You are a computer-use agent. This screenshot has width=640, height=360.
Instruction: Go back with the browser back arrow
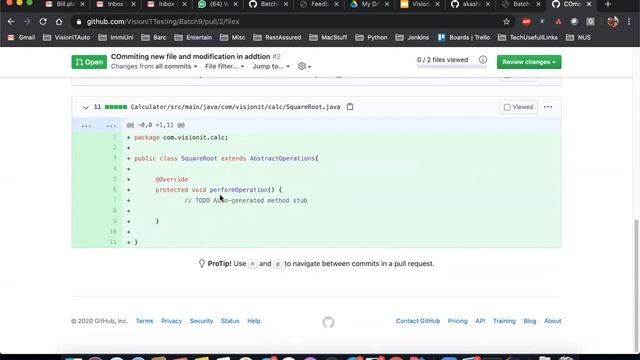(x=11, y=22)
